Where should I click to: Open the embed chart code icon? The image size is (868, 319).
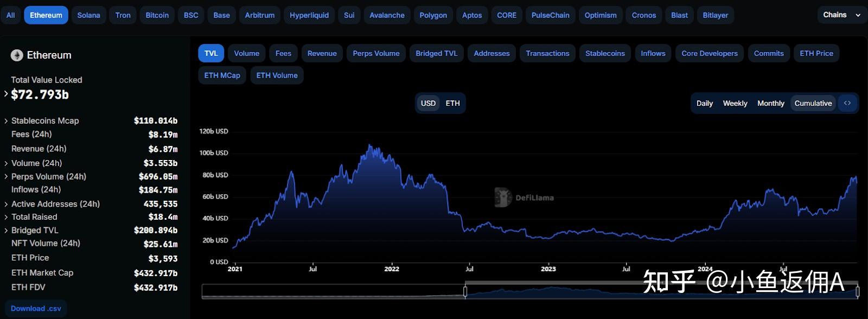[847, 103]
